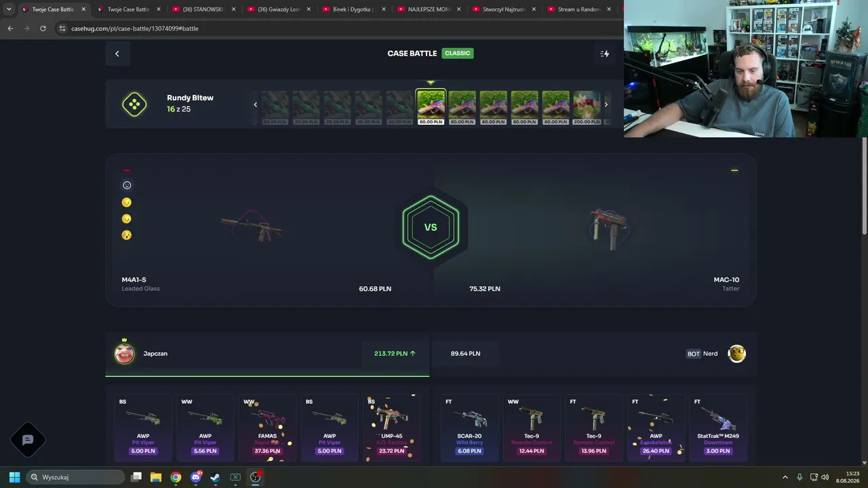Open Japczan's player avatar
This screenshot has height=488, width=868.
click(x=124, y=353)
